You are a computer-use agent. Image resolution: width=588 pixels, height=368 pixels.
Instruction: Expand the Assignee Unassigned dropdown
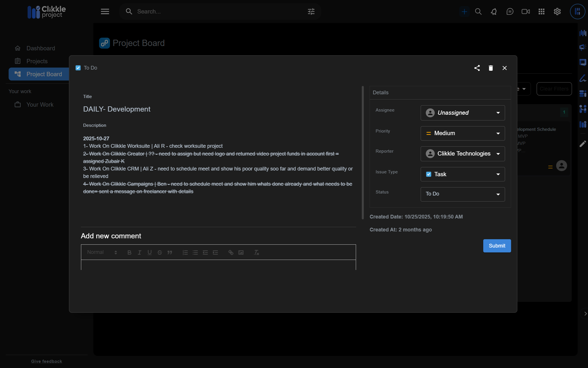tap(463, 113)
